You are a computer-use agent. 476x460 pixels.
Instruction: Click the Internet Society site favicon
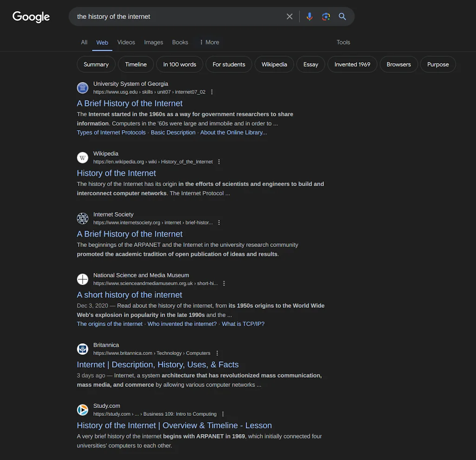[x=82, y=218]
